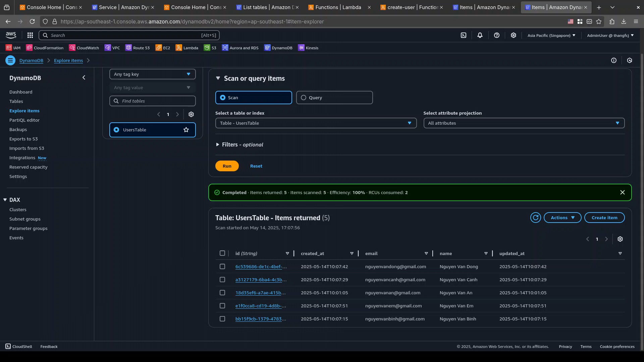Open item bb15f9cb-1379-4783 link

tap(261, 319)
